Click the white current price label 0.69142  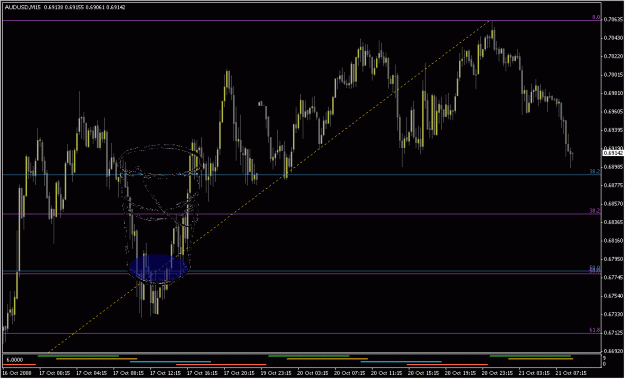[613, 152]
